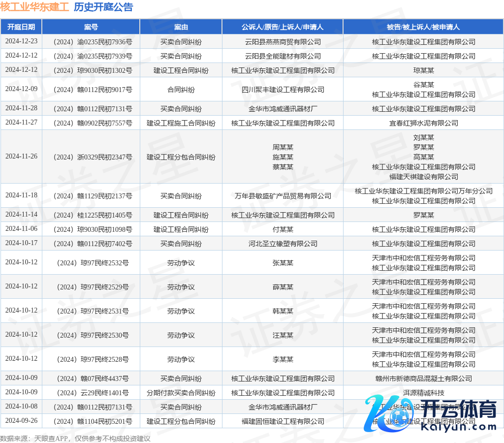
Task: Click the 核工业华东建工 title link
Action: tap(34, 7)
